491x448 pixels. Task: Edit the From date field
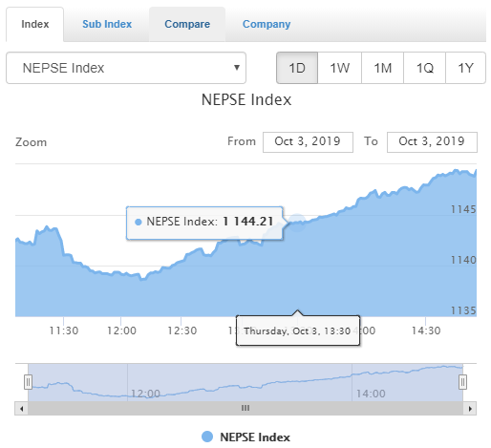[x=308, y=142]
